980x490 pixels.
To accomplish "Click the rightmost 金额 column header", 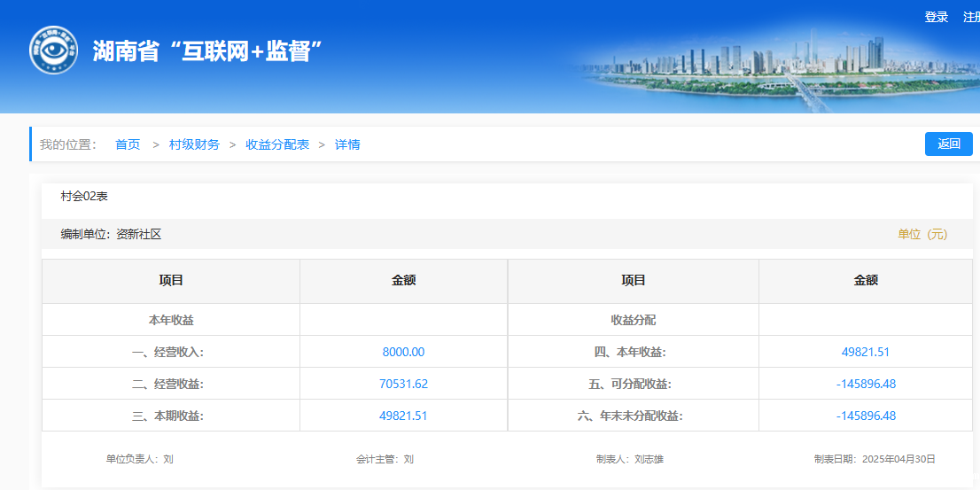I will click(x=865, y=280).
